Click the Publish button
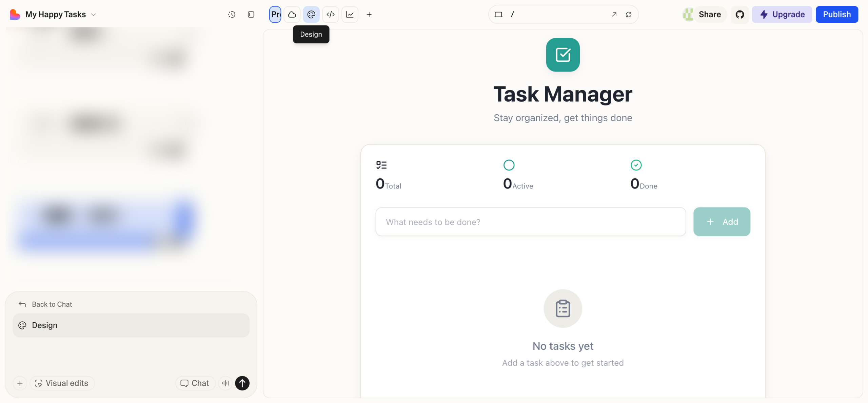 pyautogui.click(x=836, y=15)
